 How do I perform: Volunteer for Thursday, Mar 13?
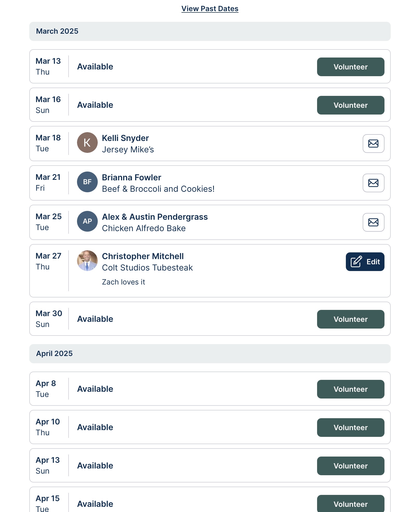pyautogui.click(x=351, y=67)
